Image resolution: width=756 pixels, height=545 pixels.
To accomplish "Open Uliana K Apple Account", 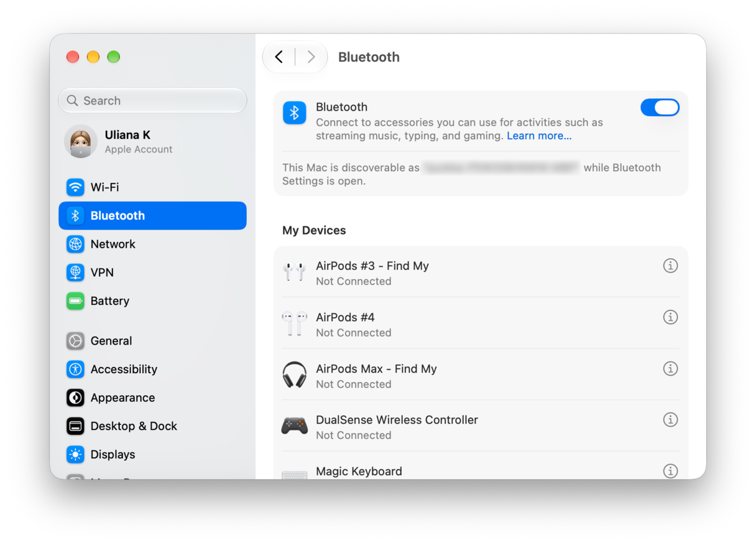I will pyautogui.click(x=152, y=141).
